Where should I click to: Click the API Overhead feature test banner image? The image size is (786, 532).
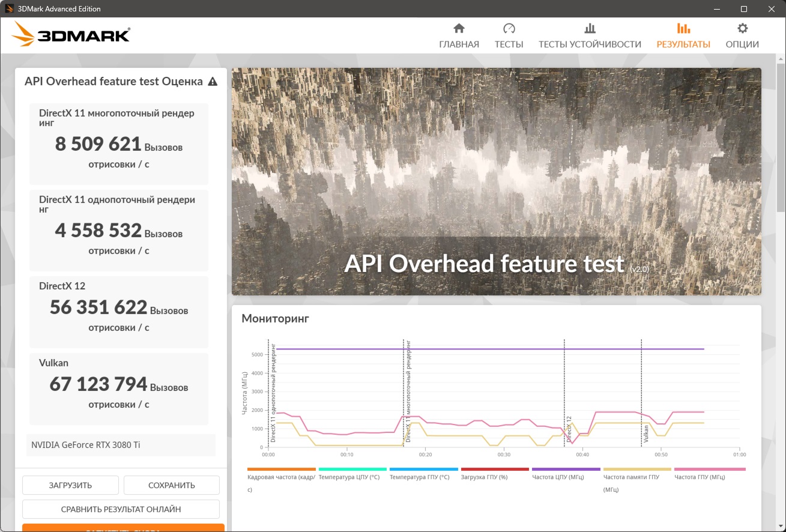[497, 181]
